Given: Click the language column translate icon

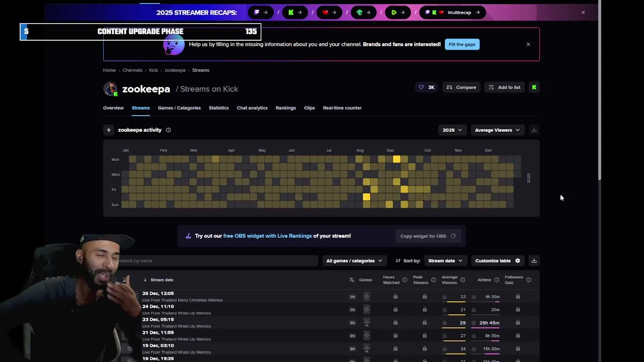Looking at the screenshot, I should coord(352,280).
